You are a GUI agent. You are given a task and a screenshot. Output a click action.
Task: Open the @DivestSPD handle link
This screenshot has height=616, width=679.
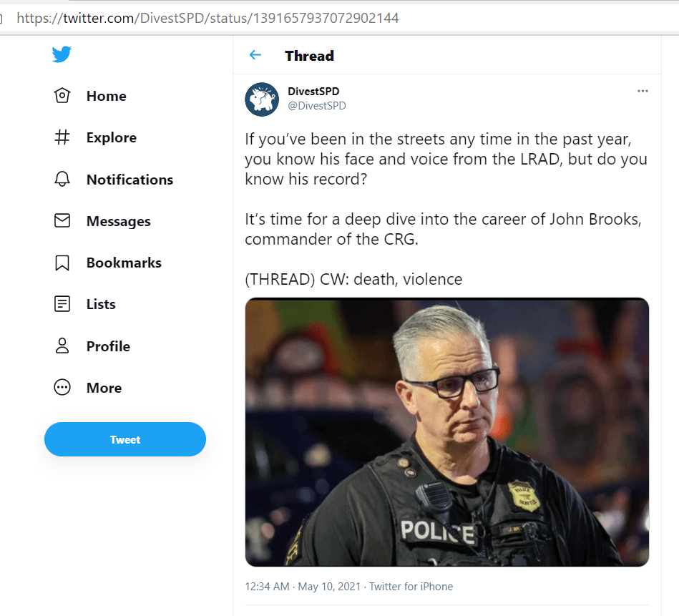click(x=316, y=106)
